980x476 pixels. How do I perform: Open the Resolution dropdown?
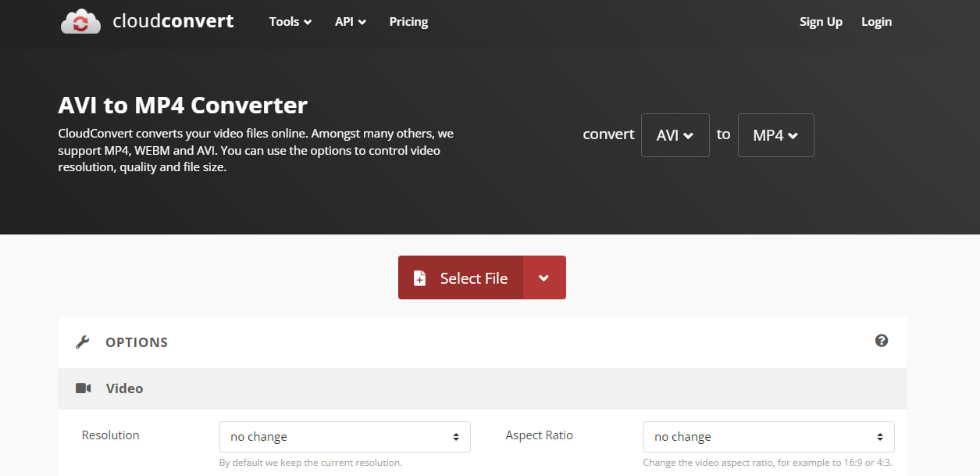coord(344,437)
